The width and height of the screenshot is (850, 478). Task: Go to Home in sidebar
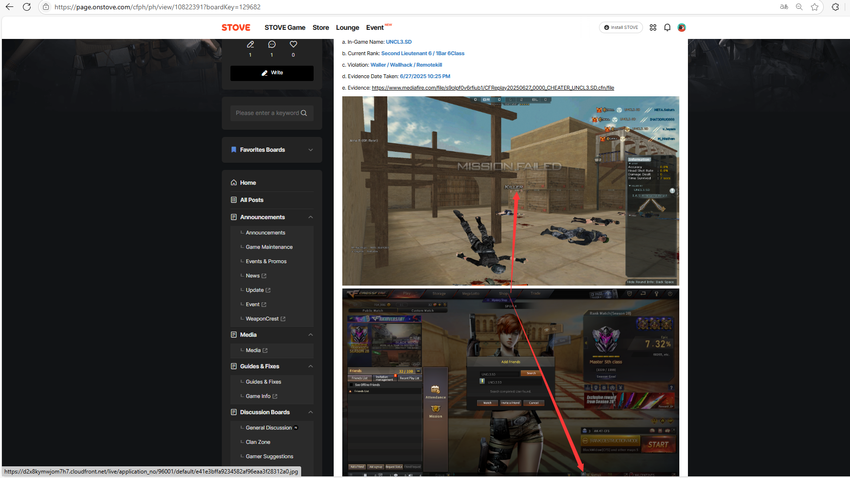coord(248,183)
